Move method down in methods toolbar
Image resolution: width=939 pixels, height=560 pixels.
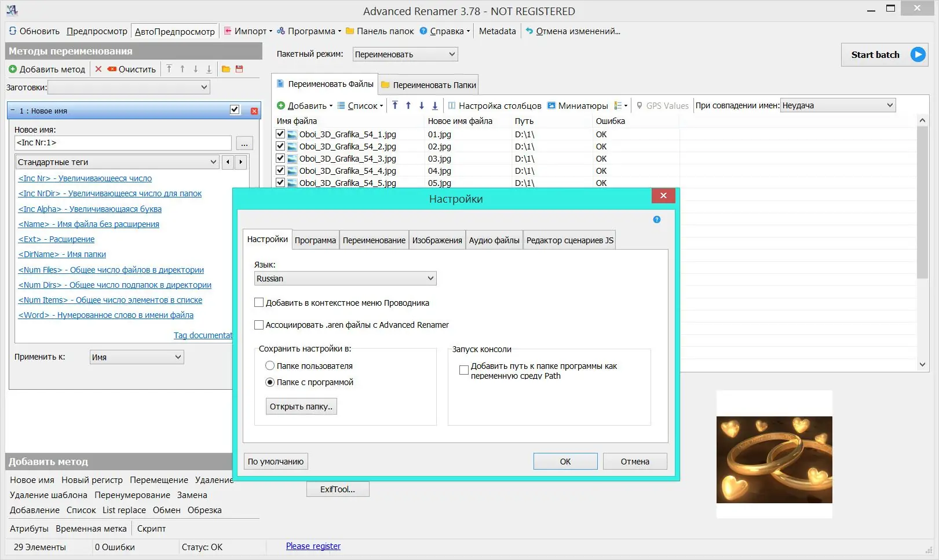pos(196,69)
